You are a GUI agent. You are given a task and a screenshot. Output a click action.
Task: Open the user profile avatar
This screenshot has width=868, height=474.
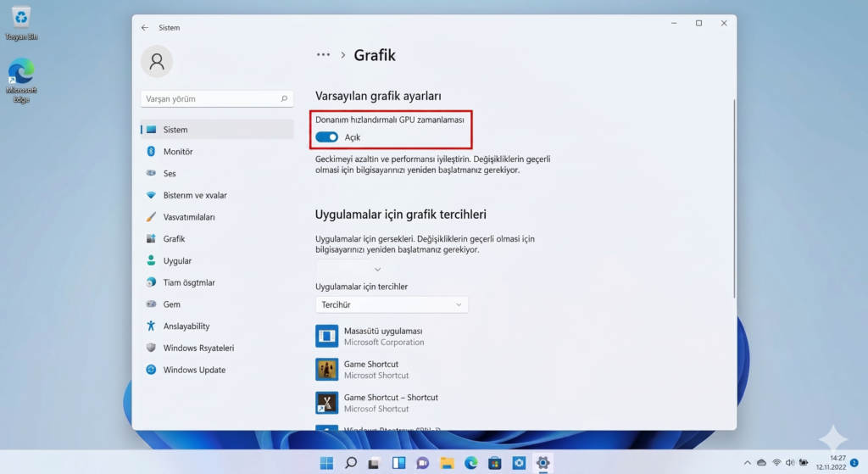tap(157, 61)
